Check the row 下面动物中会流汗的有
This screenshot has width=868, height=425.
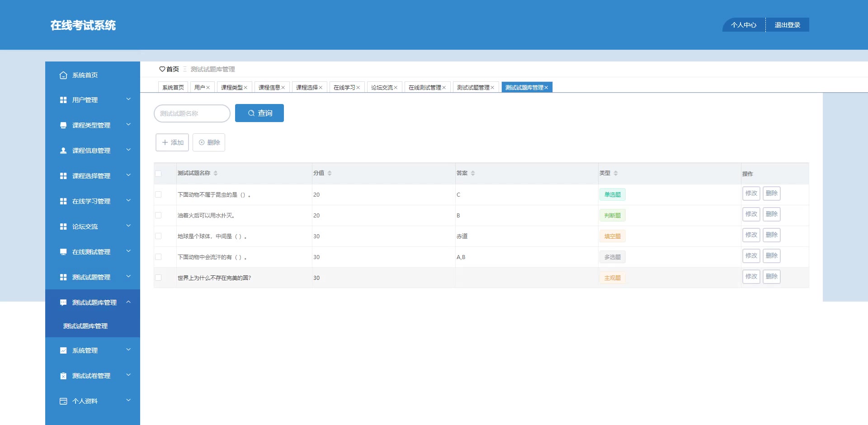tap(158, 257)
